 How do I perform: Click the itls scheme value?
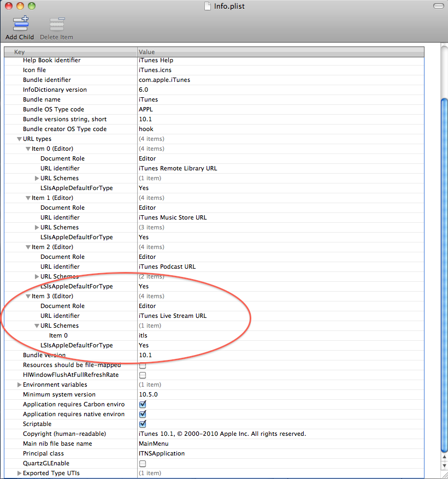(x=143, y=335)
